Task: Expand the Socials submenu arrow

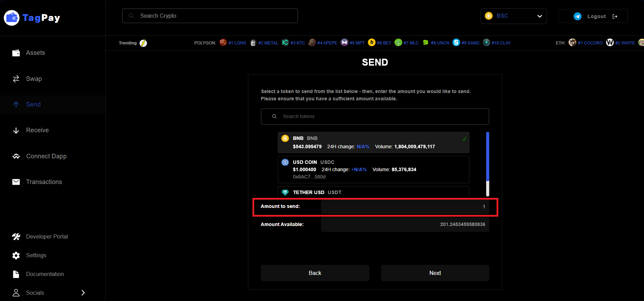Action: (83, 293)
